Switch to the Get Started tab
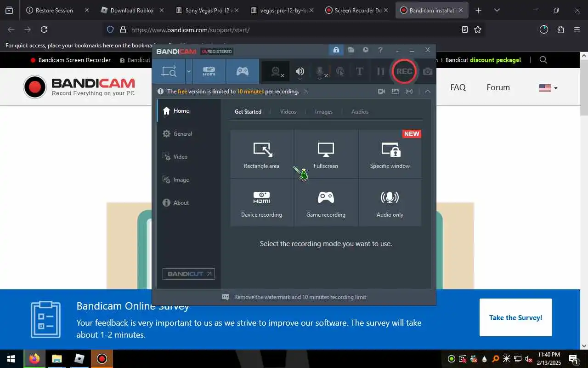This screenshot has width=588, height=368. pyautogui.click(x=248, y=112)
